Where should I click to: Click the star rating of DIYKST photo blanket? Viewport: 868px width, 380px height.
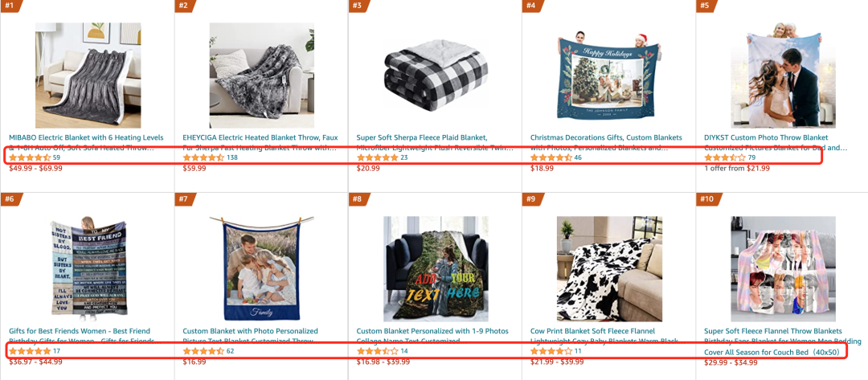point(725,157)
